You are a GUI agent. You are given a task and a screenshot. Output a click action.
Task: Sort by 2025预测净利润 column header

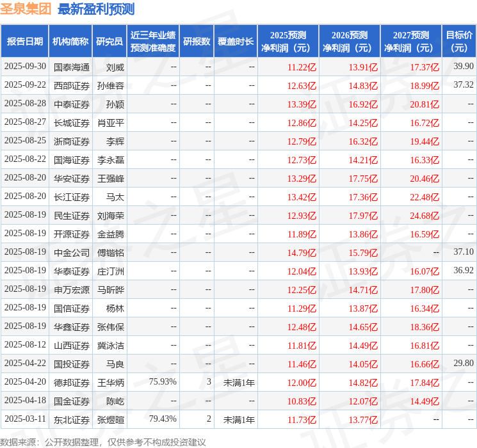pyautogui.click(x=288, y=42)
